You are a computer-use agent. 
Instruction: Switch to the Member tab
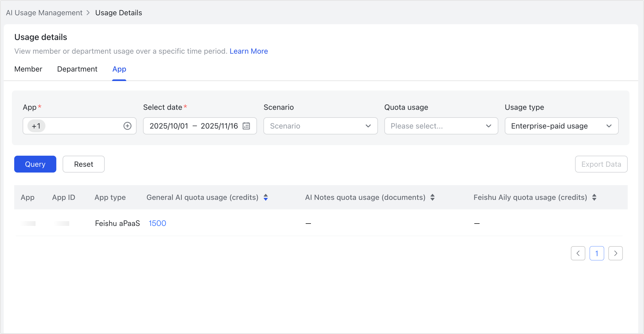tap(28, 69)
